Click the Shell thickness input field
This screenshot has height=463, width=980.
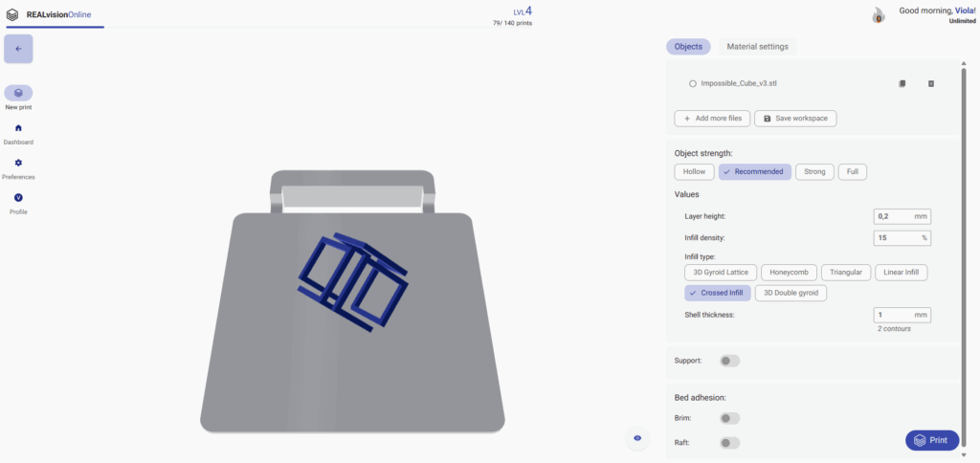point(902,315)
